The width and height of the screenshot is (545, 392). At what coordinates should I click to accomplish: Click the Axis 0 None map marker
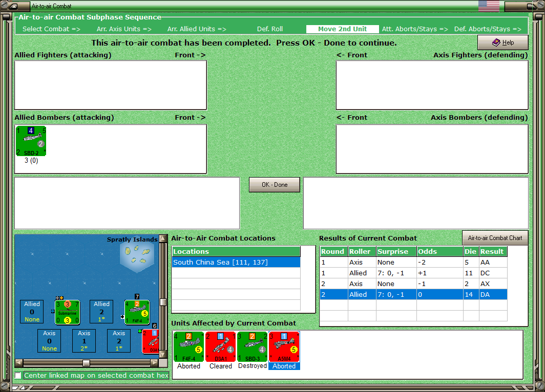49,341
